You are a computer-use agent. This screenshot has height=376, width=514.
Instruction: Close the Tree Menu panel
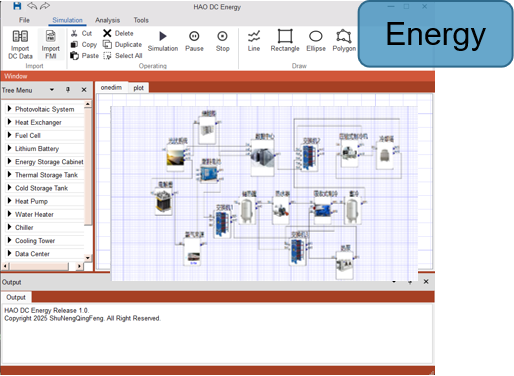(x=84, y=90)
